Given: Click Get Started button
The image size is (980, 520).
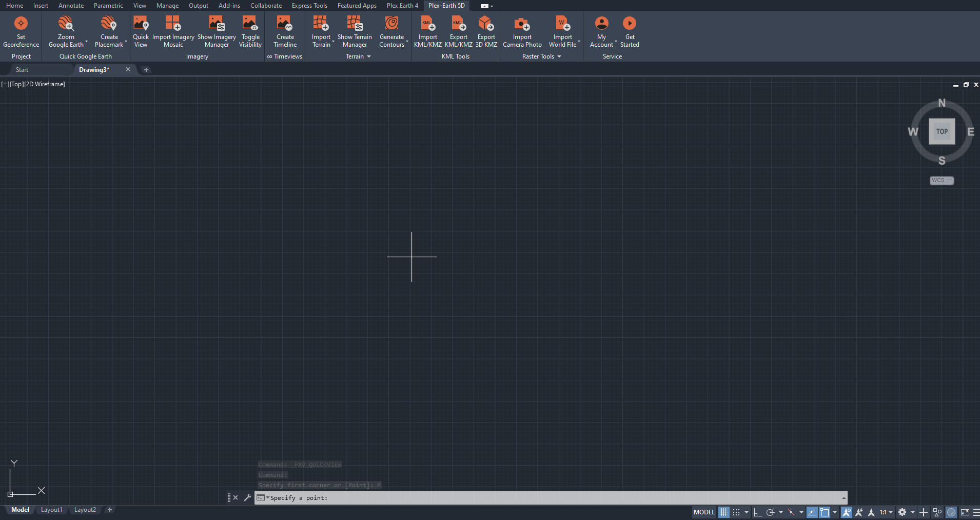Looking at the screenshot, I should [x=630, y=32].
